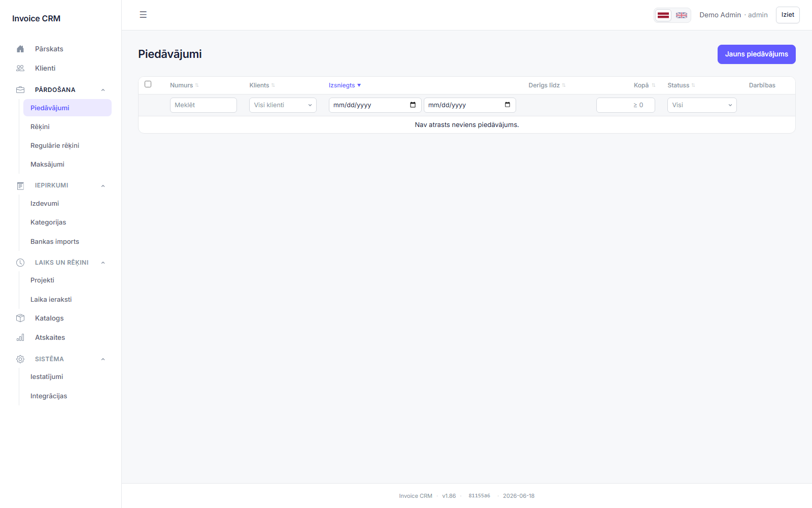Click the Piedāvājumi page heading
Image resolution: width=812 pixels, height=508 pixels.
(170, 54)
